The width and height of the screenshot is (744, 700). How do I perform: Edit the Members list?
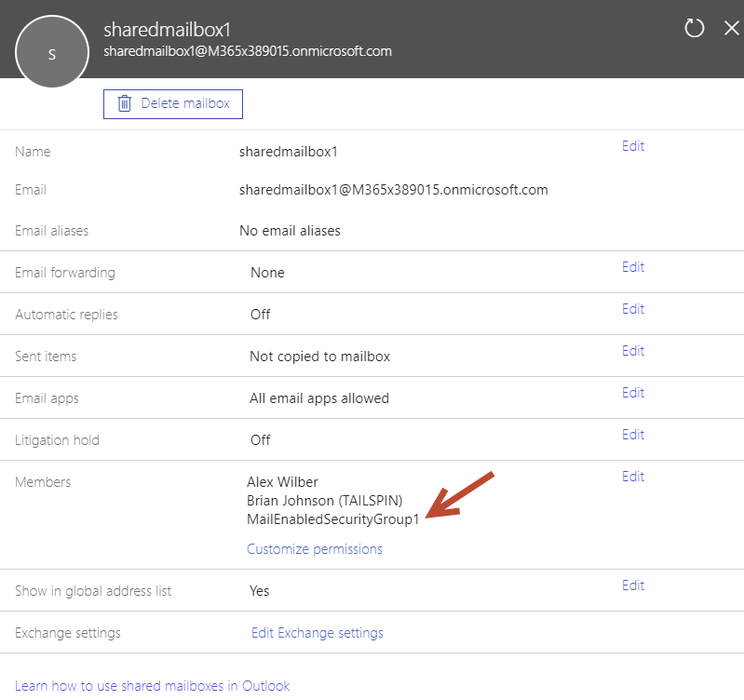(633, 477)
